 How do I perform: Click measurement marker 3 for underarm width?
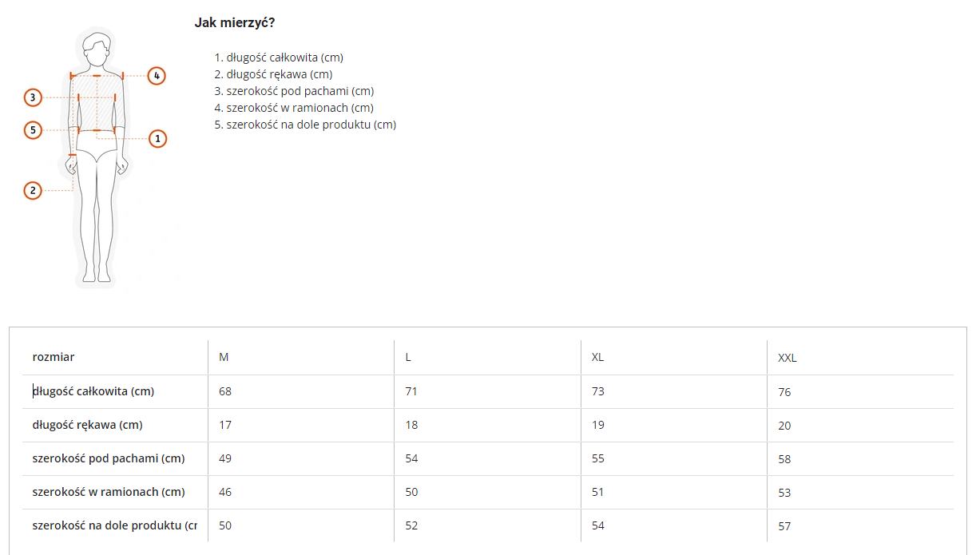pyautogui.click(x=33, y=97)
